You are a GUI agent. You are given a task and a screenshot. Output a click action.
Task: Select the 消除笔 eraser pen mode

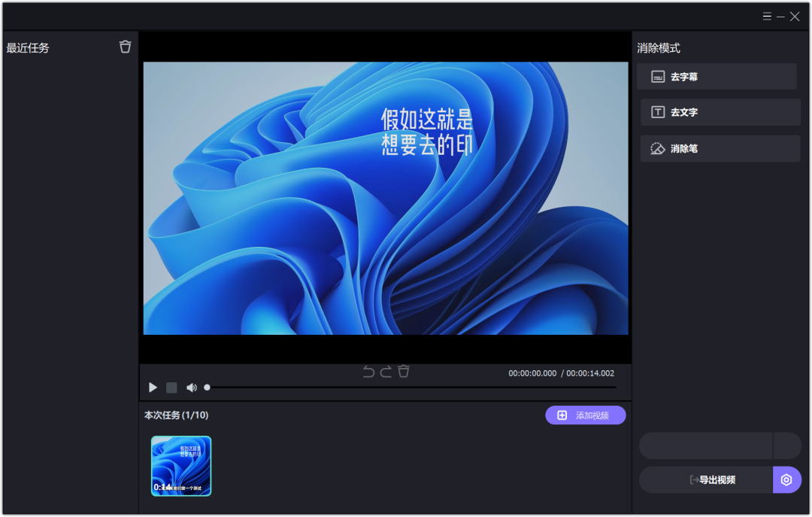coord(720,149)
